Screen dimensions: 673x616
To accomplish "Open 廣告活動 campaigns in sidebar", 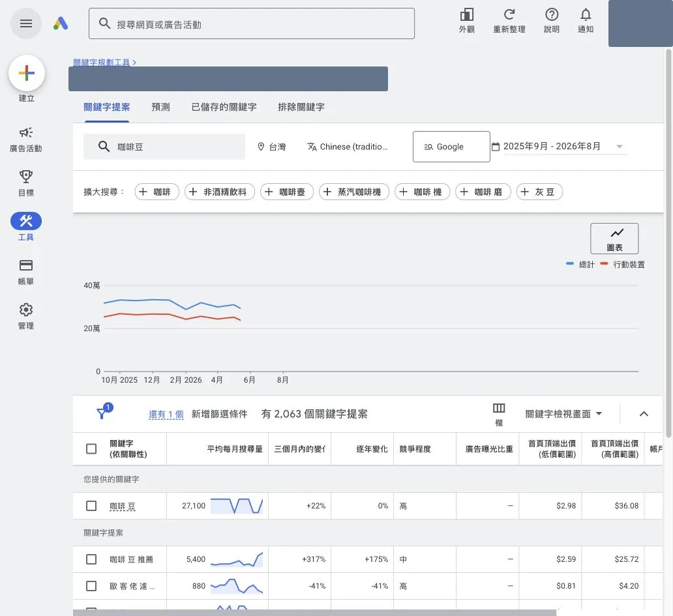I will [x=25, y=139].
